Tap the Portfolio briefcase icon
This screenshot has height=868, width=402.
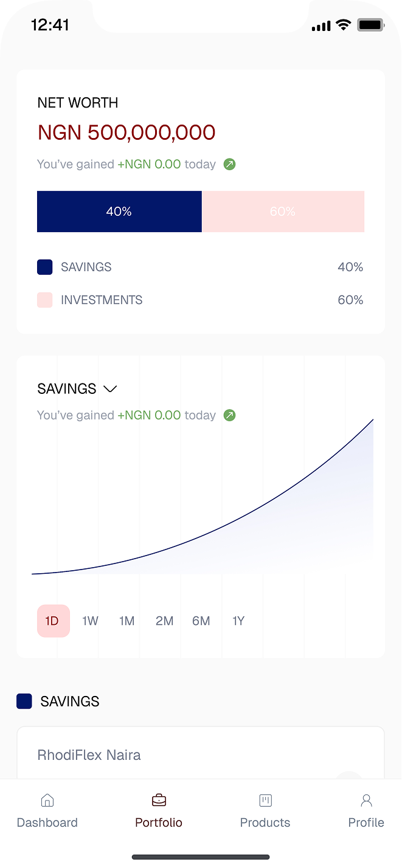click(159, 800)
